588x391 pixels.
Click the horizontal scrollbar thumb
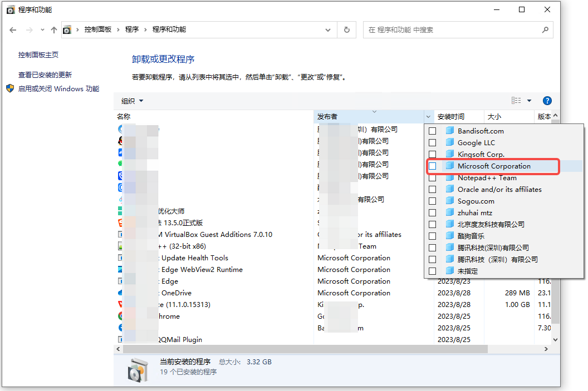point(305,349)
